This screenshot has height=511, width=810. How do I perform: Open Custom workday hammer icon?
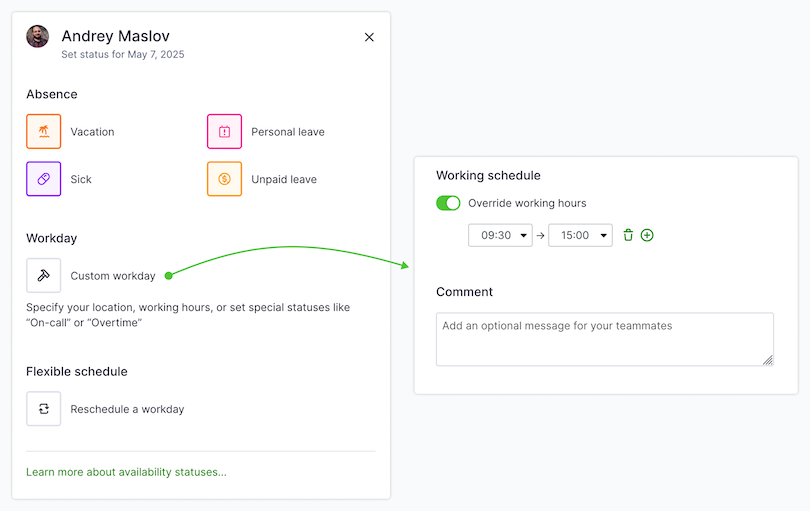click(43, 276)
